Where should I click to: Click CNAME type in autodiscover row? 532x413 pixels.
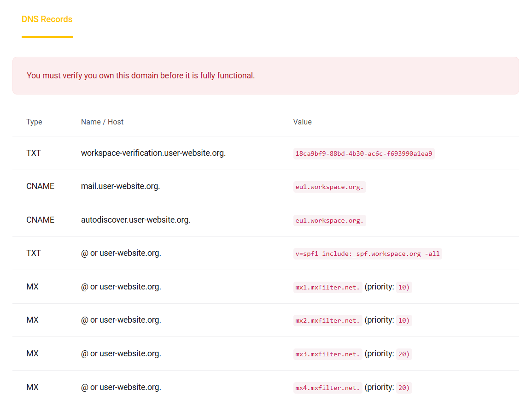[x=40, y=220]
